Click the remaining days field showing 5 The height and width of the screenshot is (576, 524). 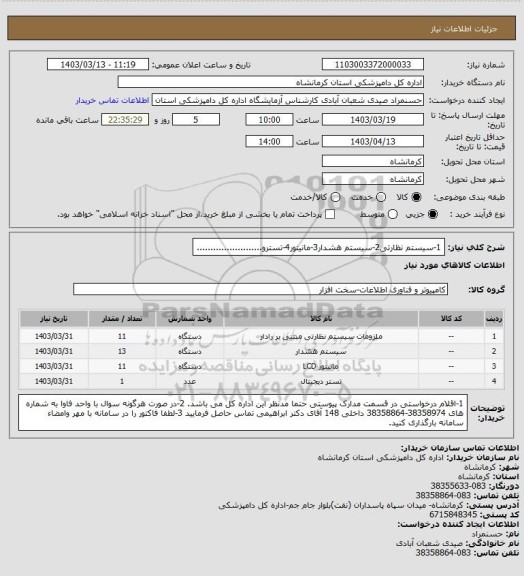coord(196,120)
